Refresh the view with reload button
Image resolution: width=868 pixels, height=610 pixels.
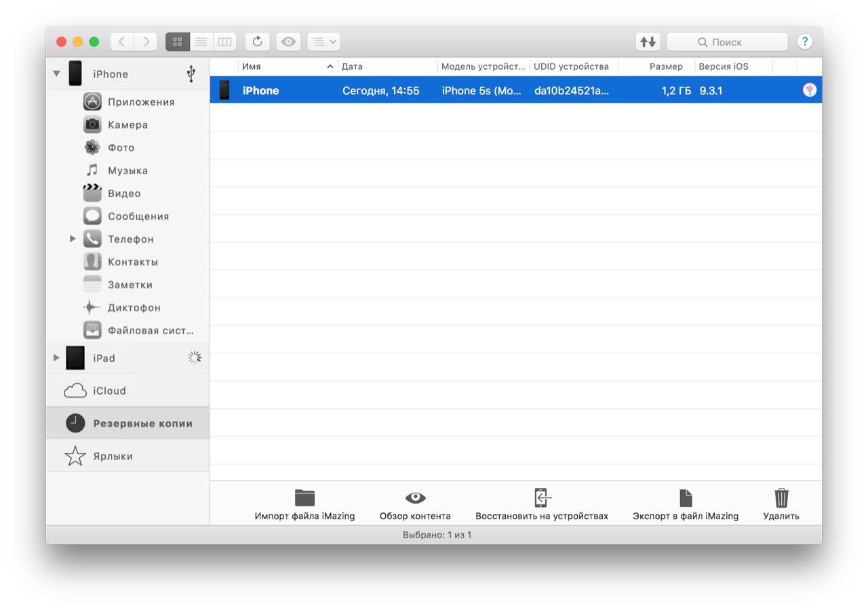point(258,42)
